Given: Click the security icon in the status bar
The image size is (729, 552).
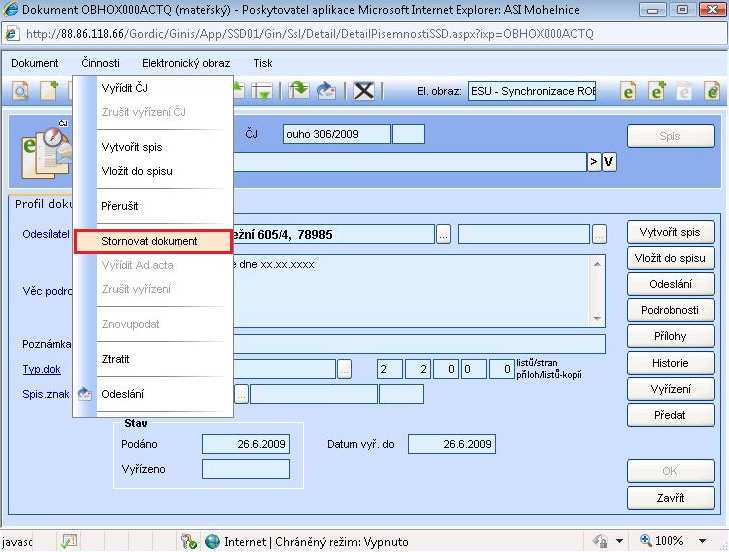Looking at the screenshot, I should coord(188,541).
